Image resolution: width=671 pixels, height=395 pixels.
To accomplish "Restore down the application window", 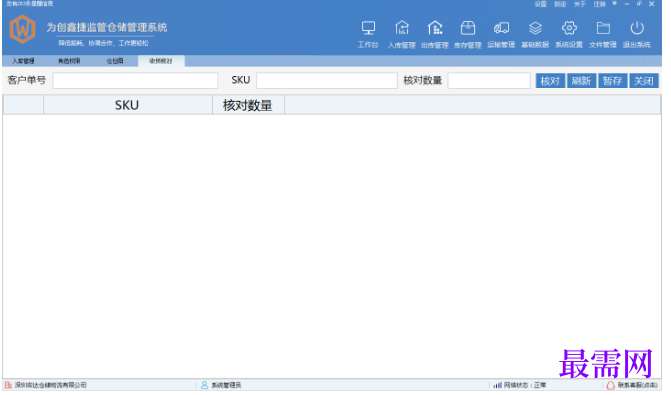I will tap(639, 4).
